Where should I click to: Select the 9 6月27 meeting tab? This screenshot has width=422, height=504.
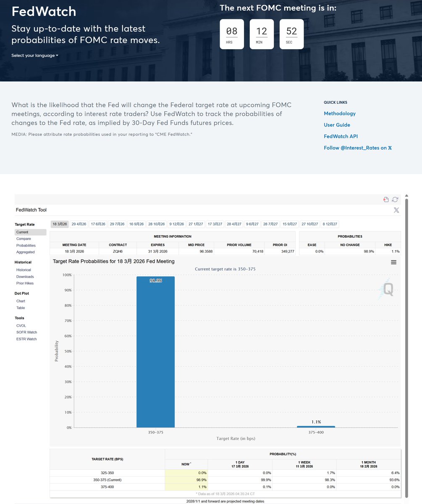pyautogui.click(x=252, y=224)
